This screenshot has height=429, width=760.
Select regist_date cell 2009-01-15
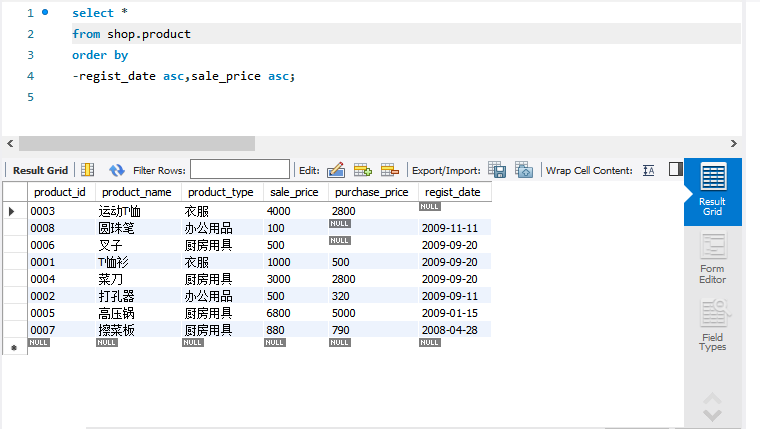[x=455, y=313]
